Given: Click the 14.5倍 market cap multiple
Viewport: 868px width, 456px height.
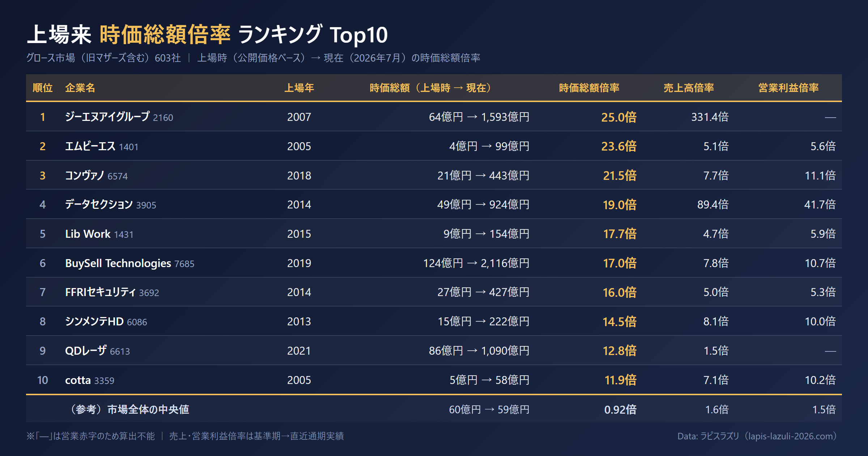Looking at the screenshot, I should click(620, 322).
